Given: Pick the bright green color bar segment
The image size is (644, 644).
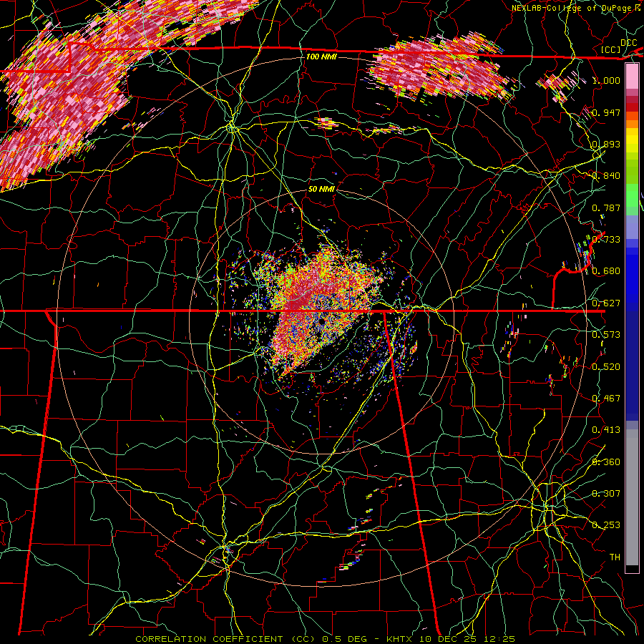Looking at the screenshot, I should click(632, 195).
